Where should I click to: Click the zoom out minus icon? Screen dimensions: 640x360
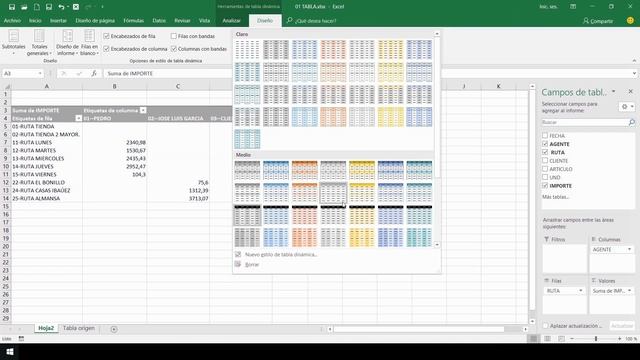tap(572, 339)
